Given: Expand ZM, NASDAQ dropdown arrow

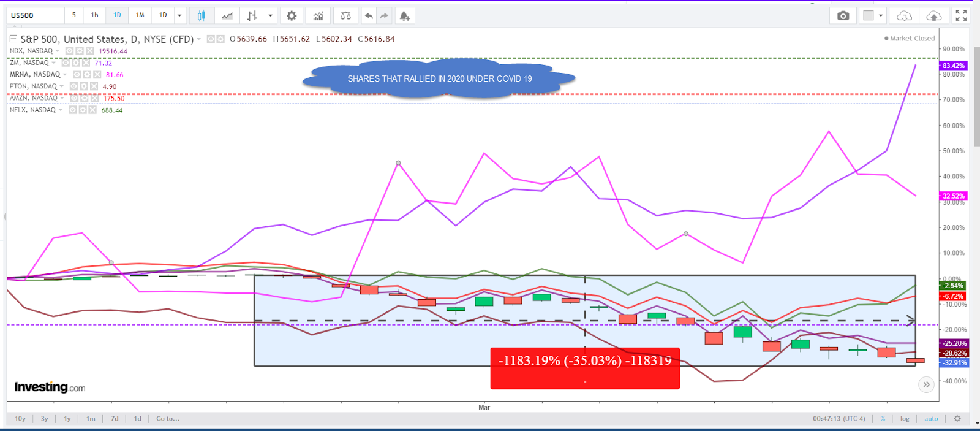Looking at the screenshot, I should [53, 63].
